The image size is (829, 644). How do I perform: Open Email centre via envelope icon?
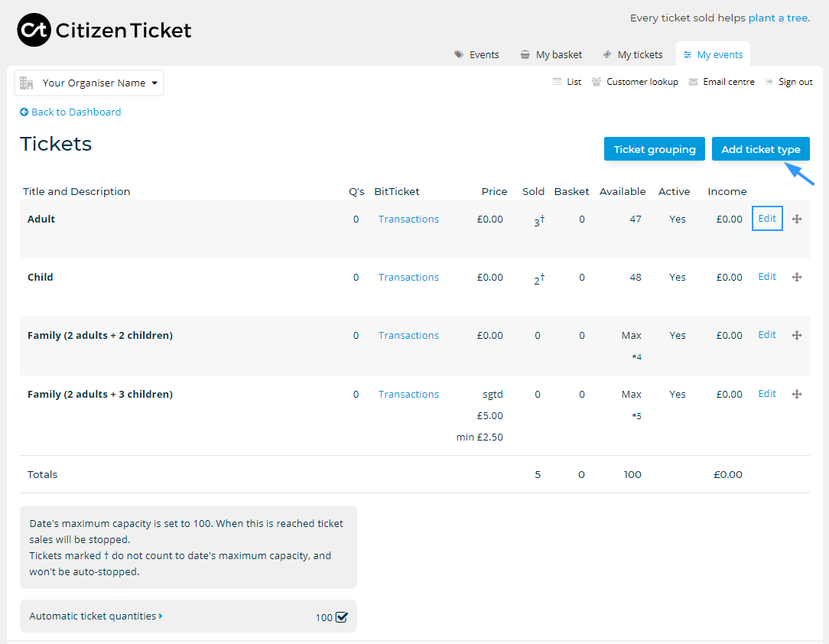pyautogui.click(x=693, y=81)
